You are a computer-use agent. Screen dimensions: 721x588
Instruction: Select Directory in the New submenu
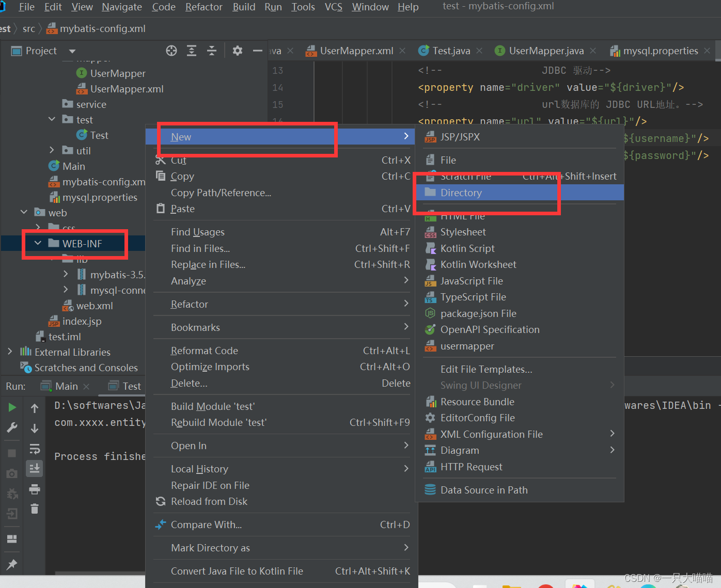pos(520,193)
